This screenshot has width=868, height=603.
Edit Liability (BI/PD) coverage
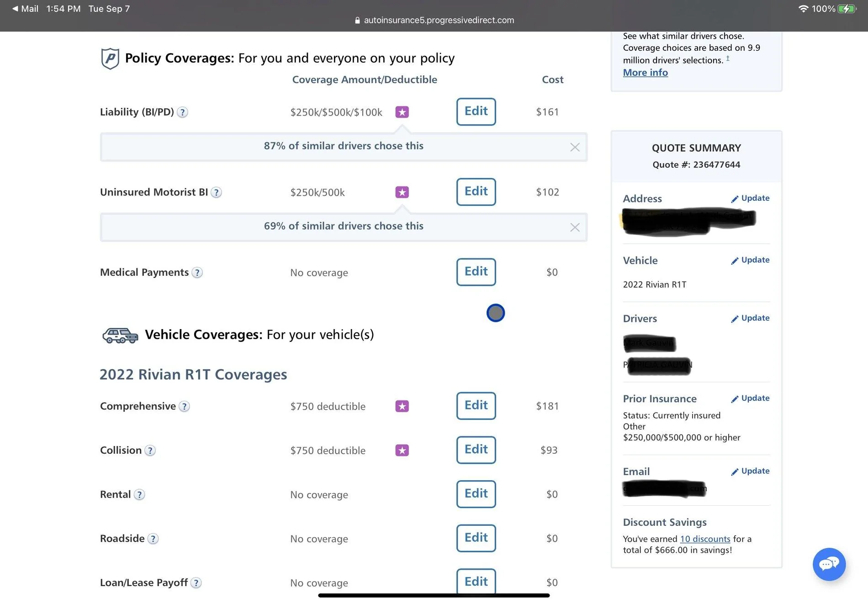[476, 112]
